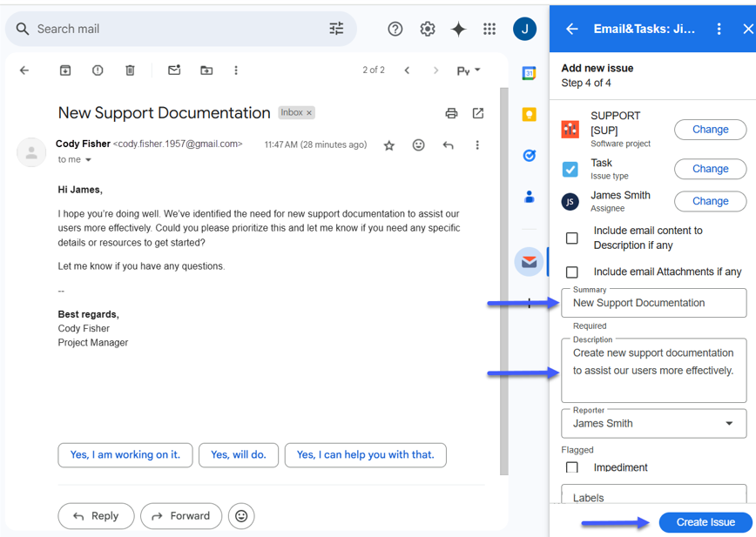
Task: Open more email actions in the toolbar
Action: tap(236, 70)
